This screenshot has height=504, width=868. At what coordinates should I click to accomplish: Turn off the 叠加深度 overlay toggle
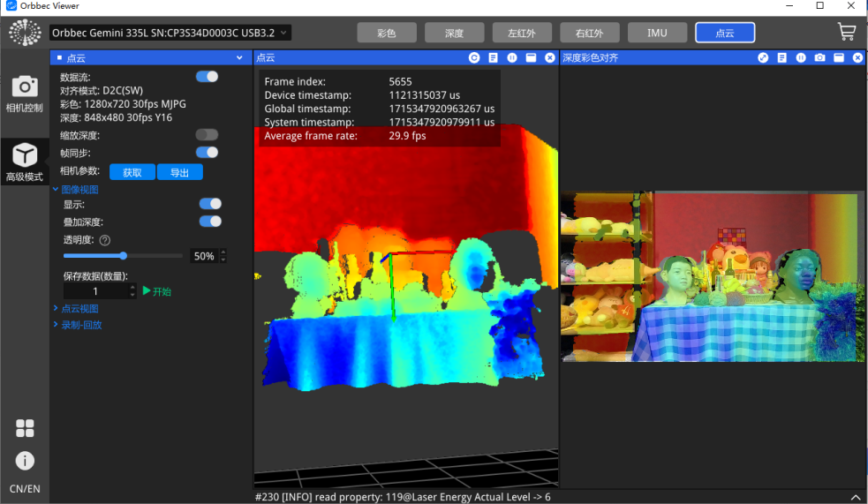click(210, 222)
